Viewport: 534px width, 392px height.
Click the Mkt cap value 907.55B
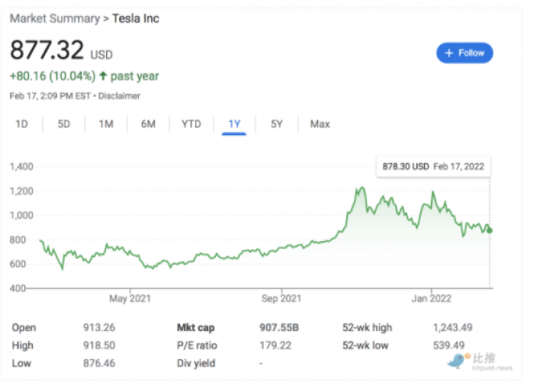click(279, 328)
